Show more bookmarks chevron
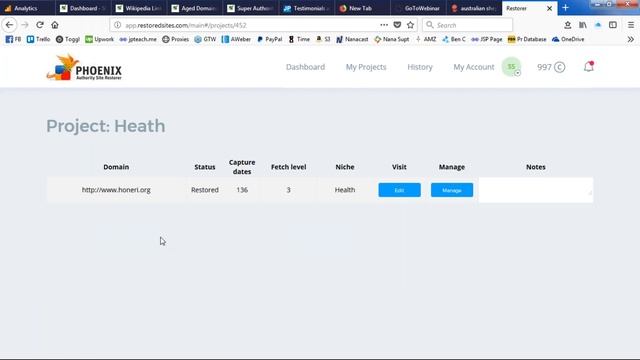Screen dimensions: 640x360 tap(631, 40)
